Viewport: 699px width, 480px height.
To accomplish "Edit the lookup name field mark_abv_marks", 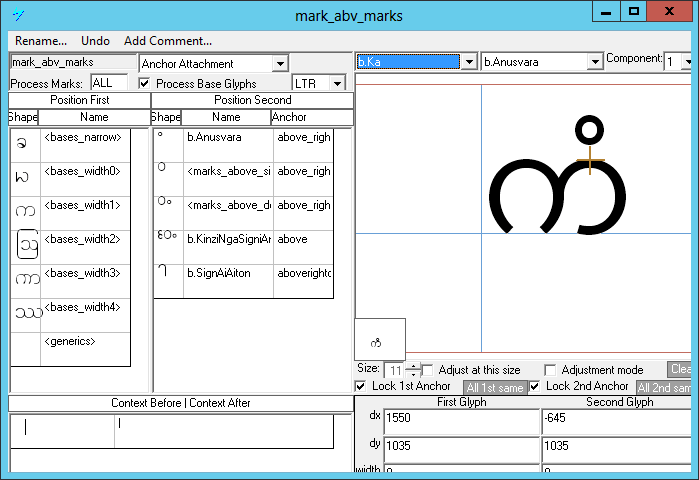I will click(x=73, y=62).
